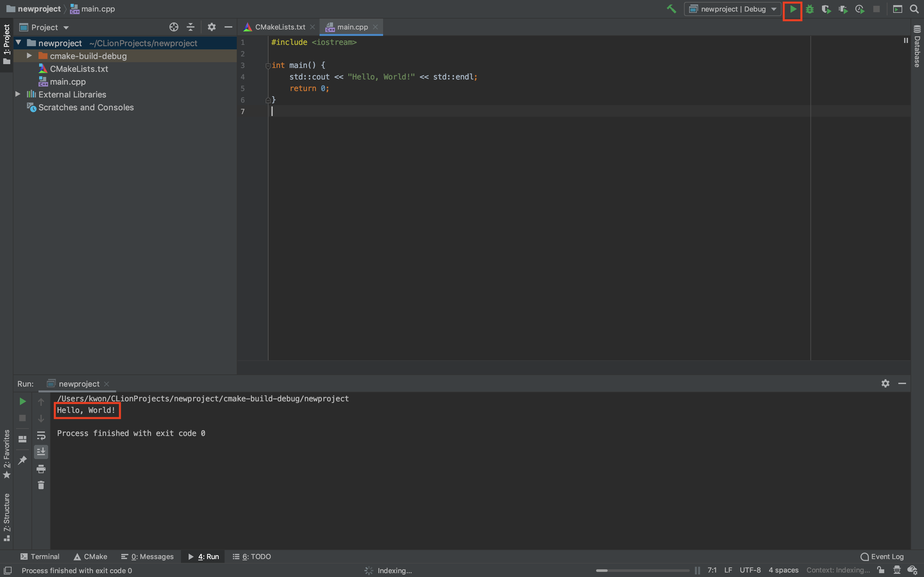Screen dimensions: 924x577
Task: Click the green Run button in toolbar
Action: click(793, 9)
